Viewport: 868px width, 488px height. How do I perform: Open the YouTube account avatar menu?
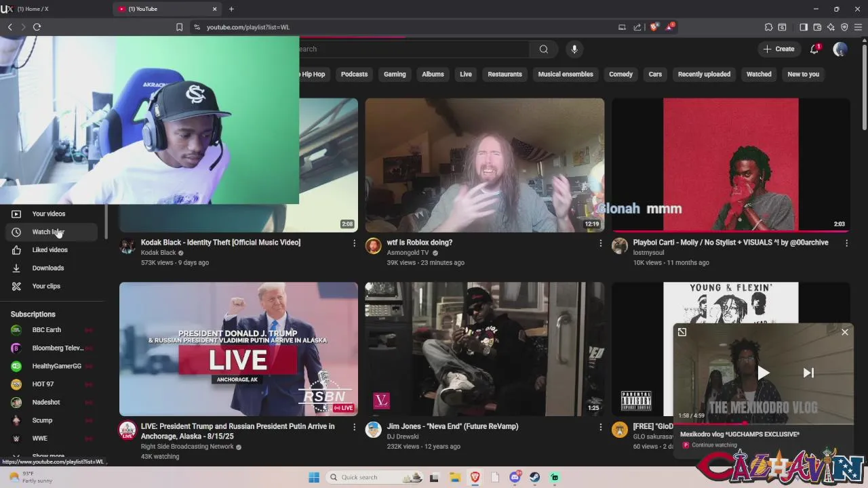[840, 49]
